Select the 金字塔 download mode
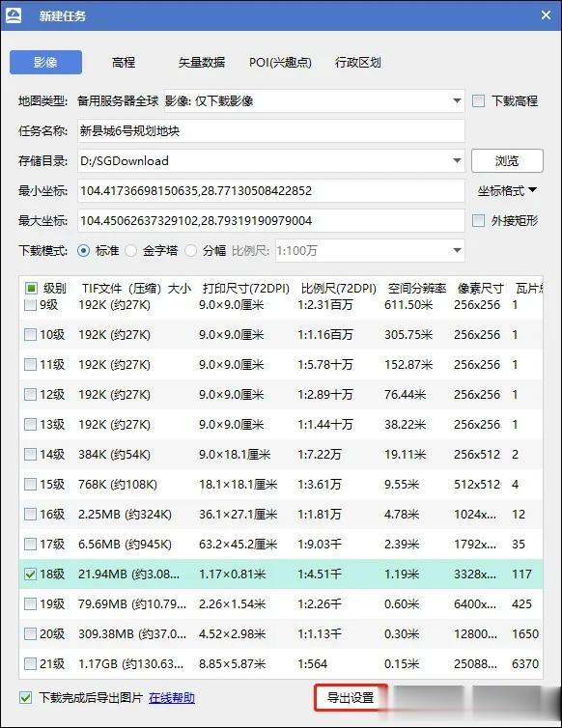 tap(131, 251)
